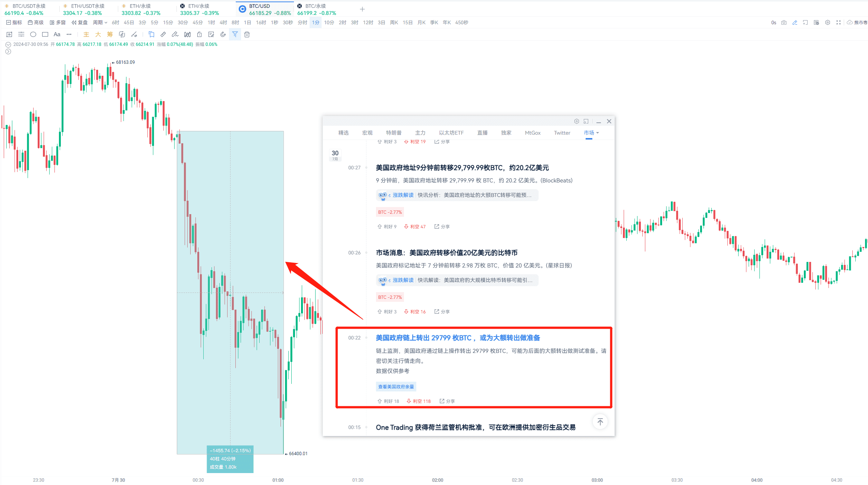868x485 pixels.
Task: Open the 宏观 news tab
Action: click(367, 133)
